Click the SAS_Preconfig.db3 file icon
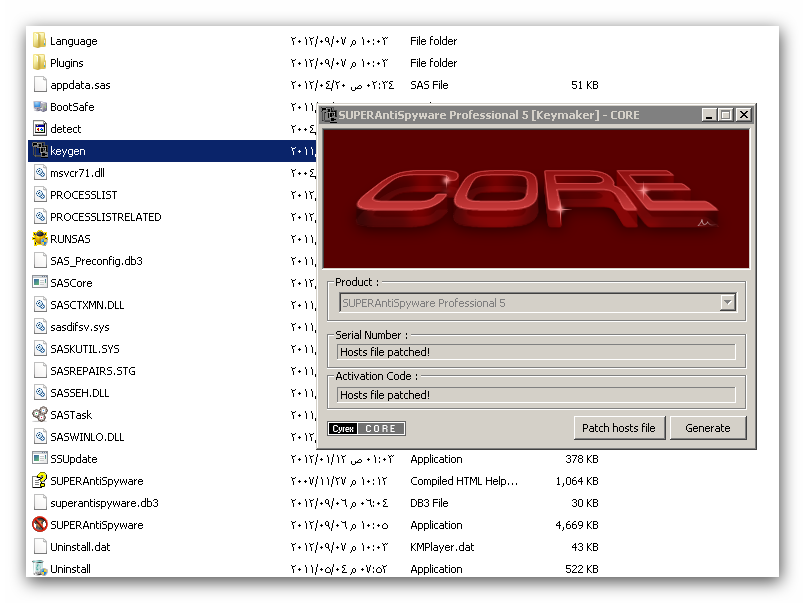 point(40,260)
